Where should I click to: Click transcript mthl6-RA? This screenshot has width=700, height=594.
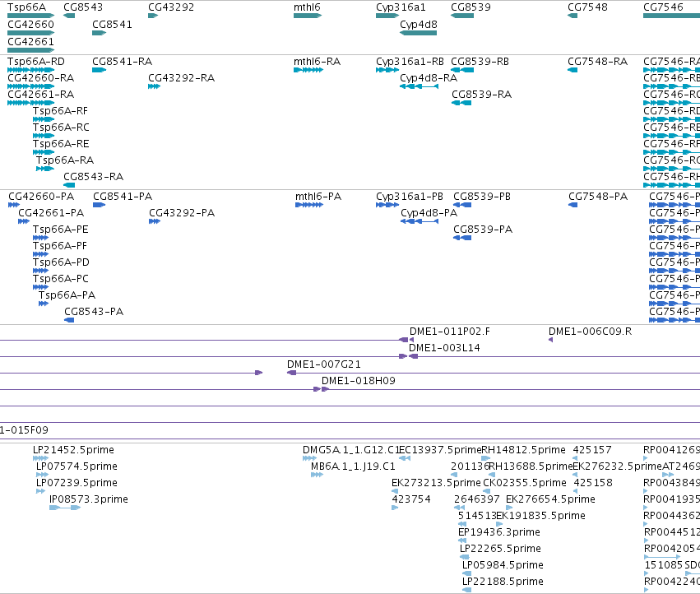coord(308,70)
